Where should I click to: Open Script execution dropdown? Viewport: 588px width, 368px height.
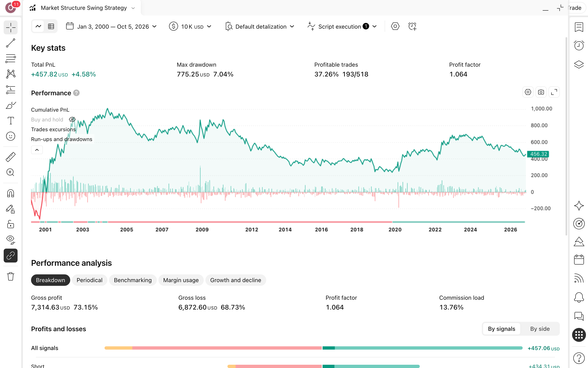(342, 27)
